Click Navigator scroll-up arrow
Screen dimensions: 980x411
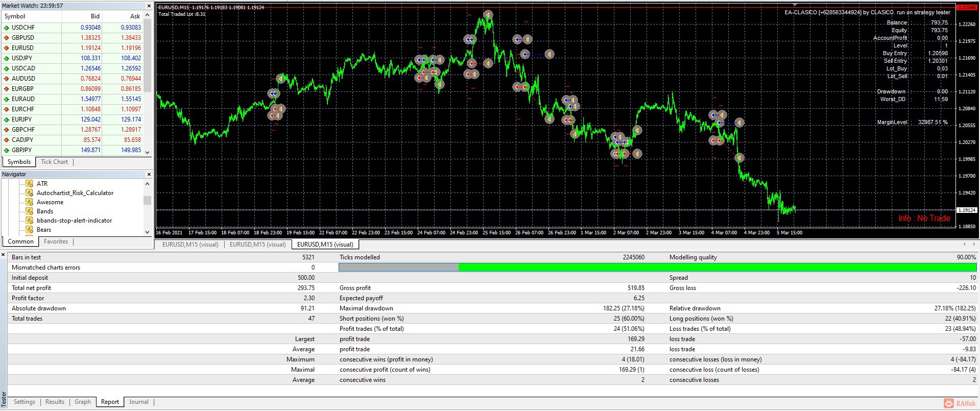tap(148, 184)
